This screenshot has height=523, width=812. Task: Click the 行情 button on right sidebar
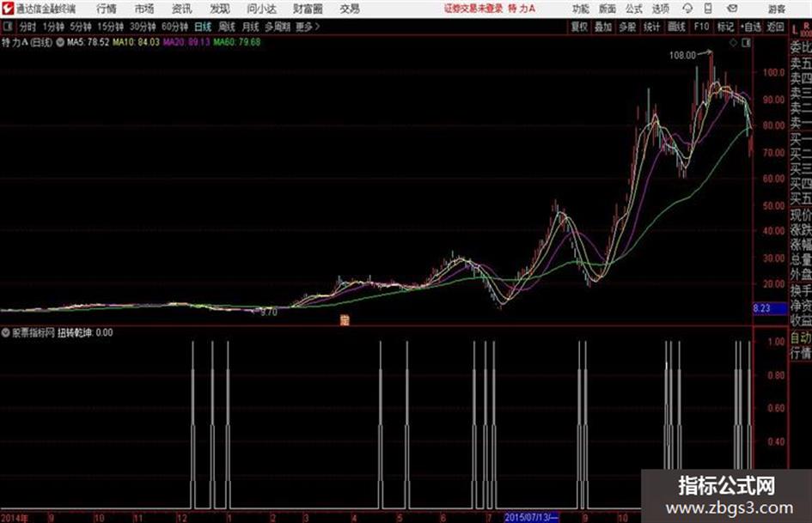click(x=801, y=353)
